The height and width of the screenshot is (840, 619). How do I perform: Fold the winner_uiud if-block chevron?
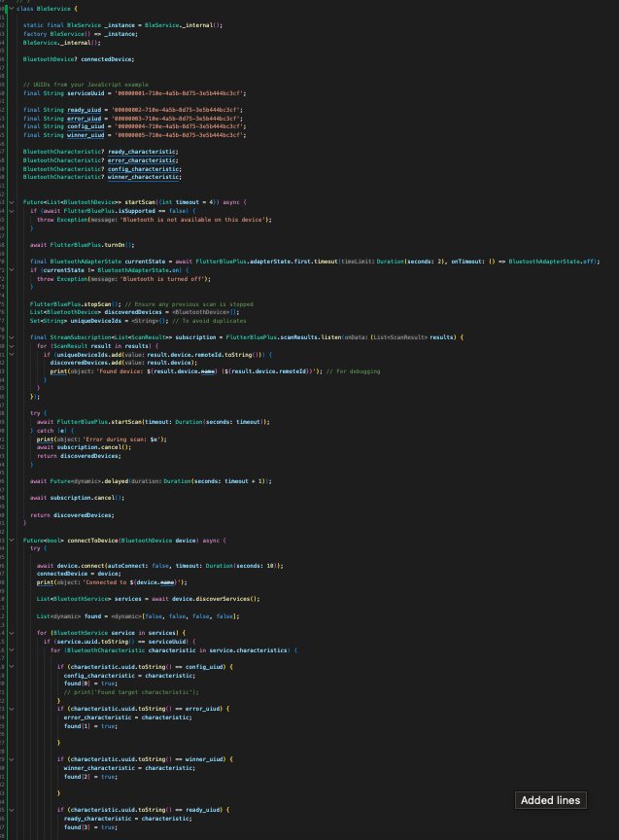(x=10, y=758)
